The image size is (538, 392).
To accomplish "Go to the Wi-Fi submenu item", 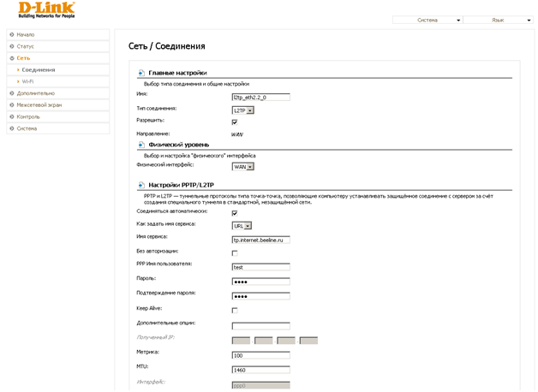I will (x=58, y=81).
